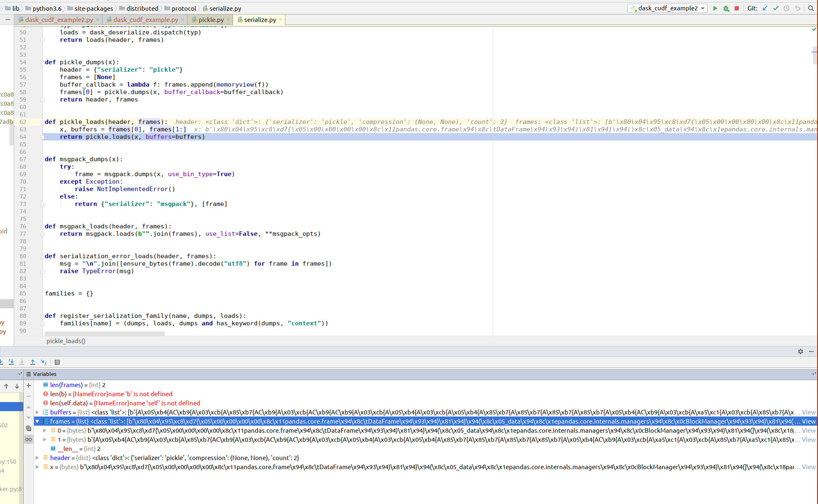Viewport: 818px width, 504px height.
Task: Update project with the Git pull arrow icon
Action: [764, 8]
